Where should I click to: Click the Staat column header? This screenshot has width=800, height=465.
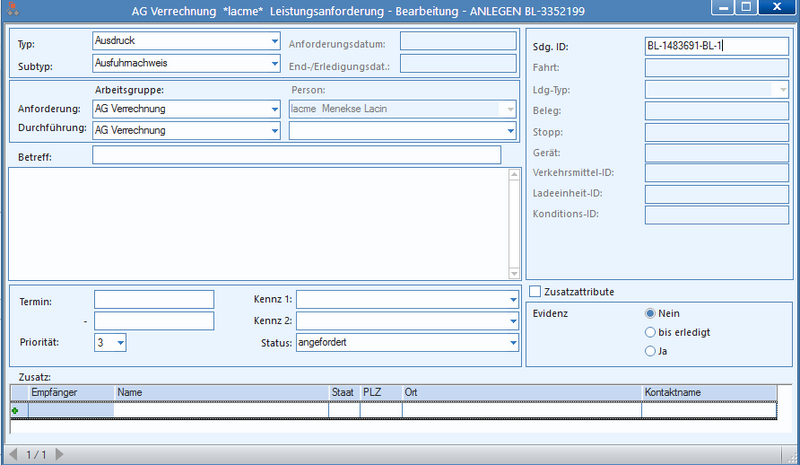coord(344,393)
